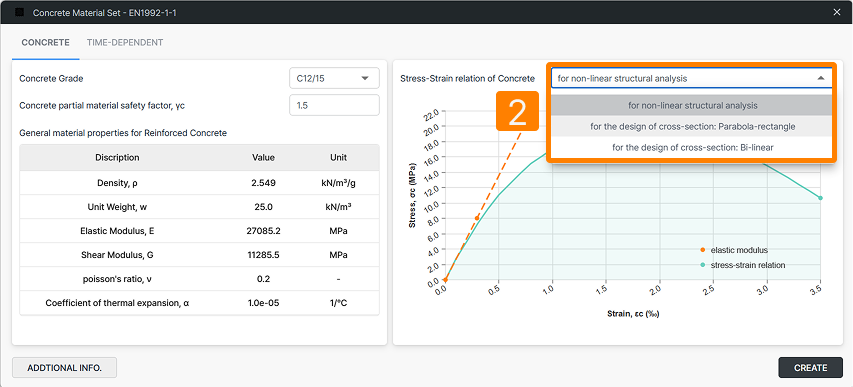Click the Discription column header

117,157
